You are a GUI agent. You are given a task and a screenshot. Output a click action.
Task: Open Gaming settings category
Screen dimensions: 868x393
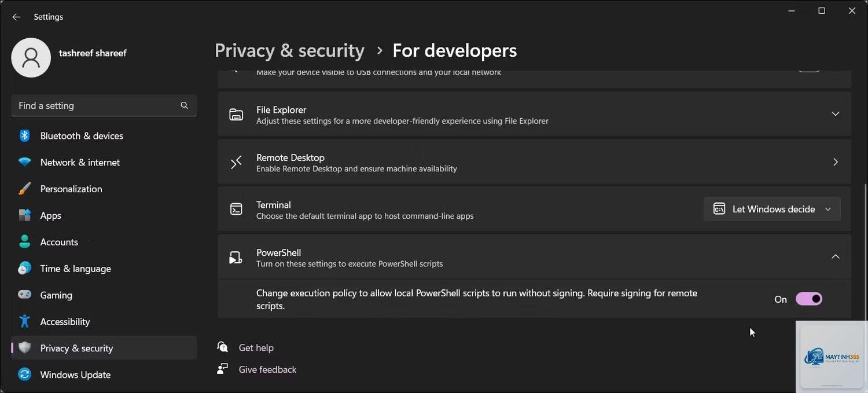pyautogui.click(x=104, y=295)
